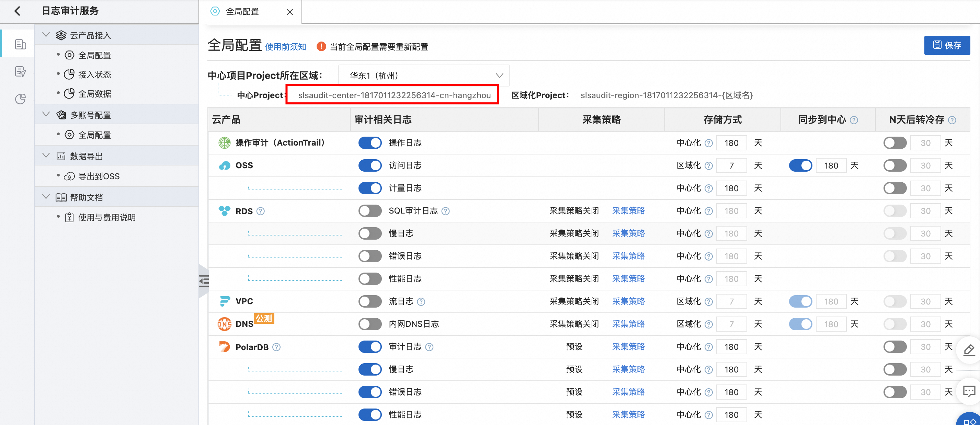
Task: Turn off OSS 同步到中心 toggle
Action: [800, 165]
